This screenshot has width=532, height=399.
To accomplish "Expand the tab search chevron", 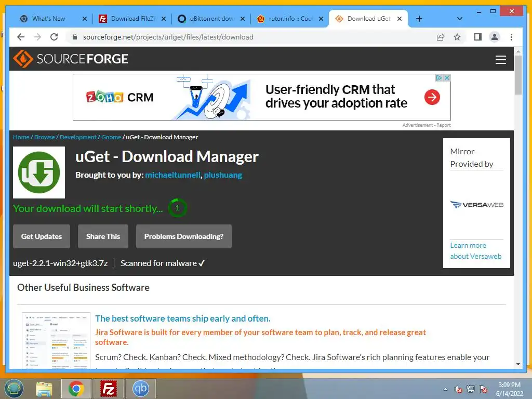I will pyautogui.click(x=460, y=19).
